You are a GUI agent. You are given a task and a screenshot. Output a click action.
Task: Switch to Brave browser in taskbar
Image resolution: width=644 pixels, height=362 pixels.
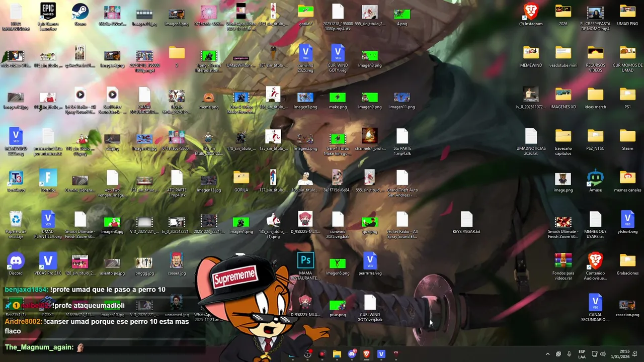366,354
